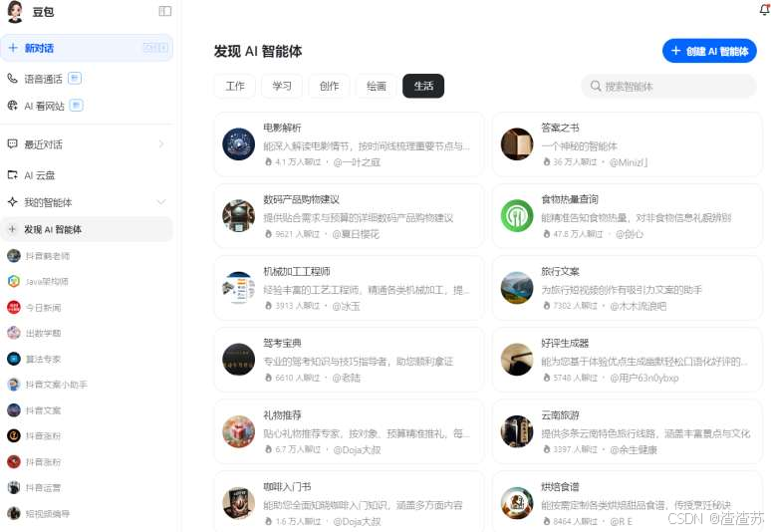Collapse 我的智能体 chevron

pos(160,202)
